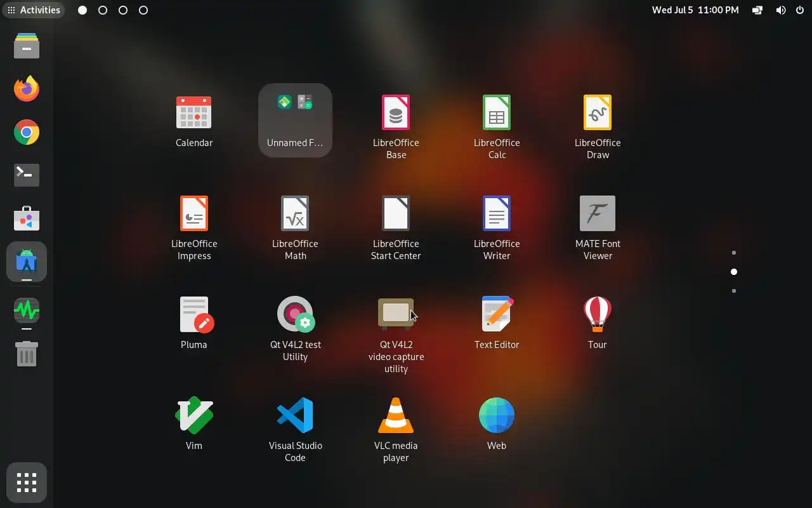The image size is (812, 508).
Task: Launch LibreOffice Draw
Action: tap(598, 126)
